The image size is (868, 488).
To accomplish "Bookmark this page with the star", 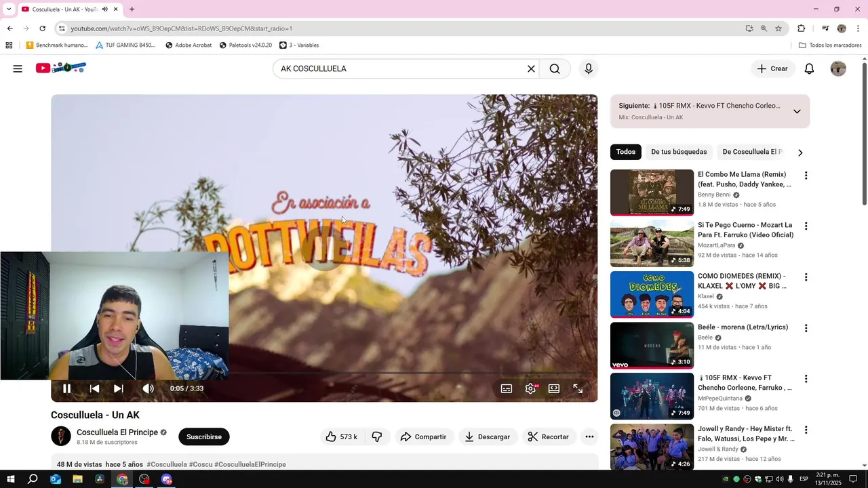I will [778, 28].
